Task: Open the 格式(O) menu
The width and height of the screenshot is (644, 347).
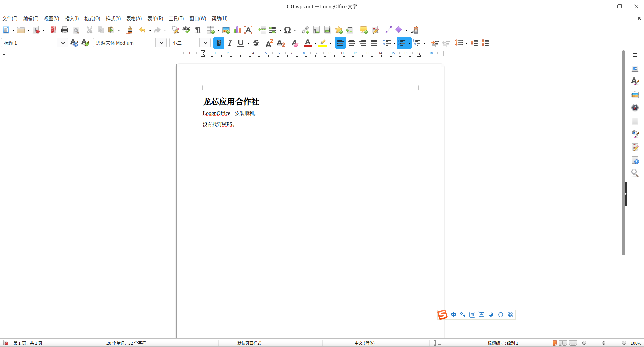Action: point(92,18)
